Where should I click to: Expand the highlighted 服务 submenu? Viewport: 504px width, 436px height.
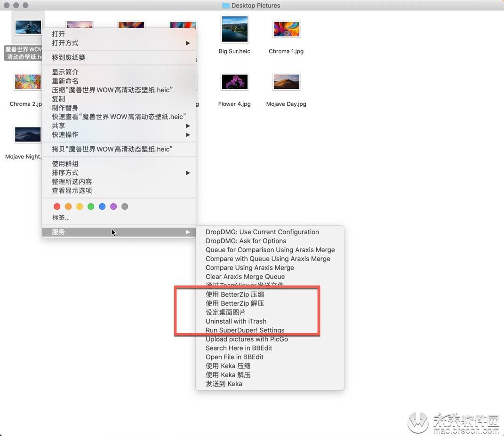point(119,232)
